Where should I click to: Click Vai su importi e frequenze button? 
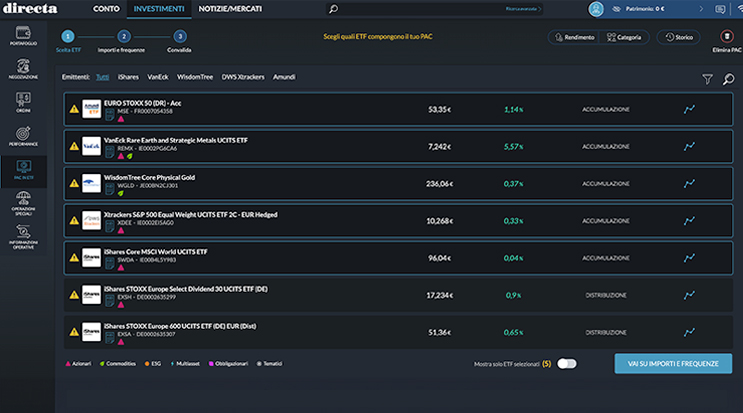(673, 364)
